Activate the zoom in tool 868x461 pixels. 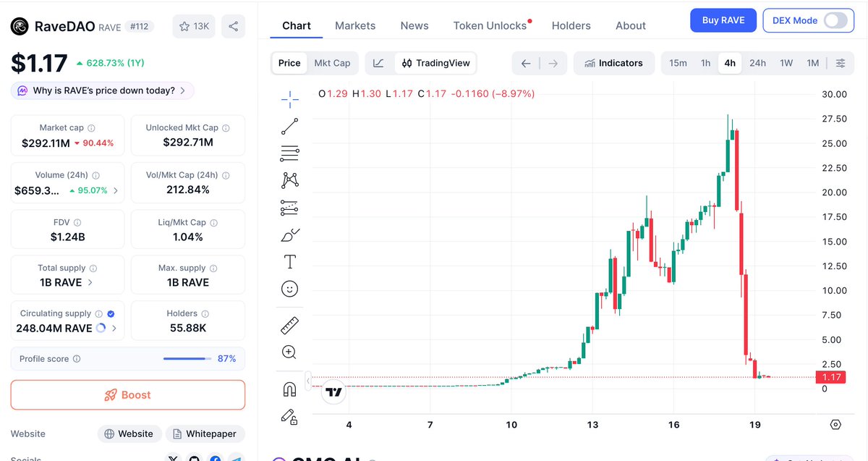point(289,352)
